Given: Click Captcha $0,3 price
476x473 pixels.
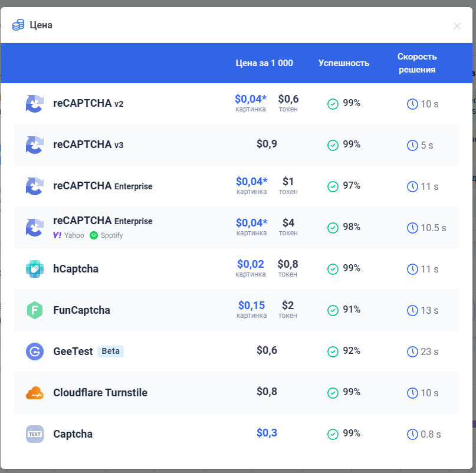Looking at the screenshot, I should [267, 433].
